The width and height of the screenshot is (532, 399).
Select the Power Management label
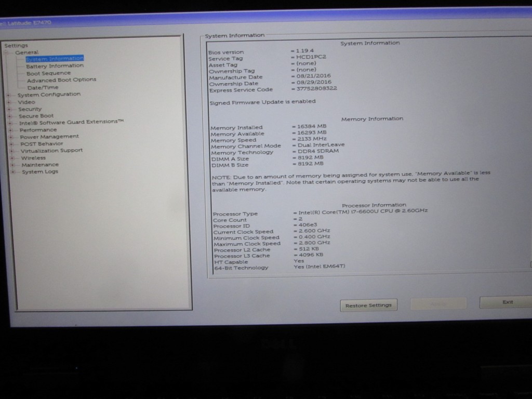point(49,137)
